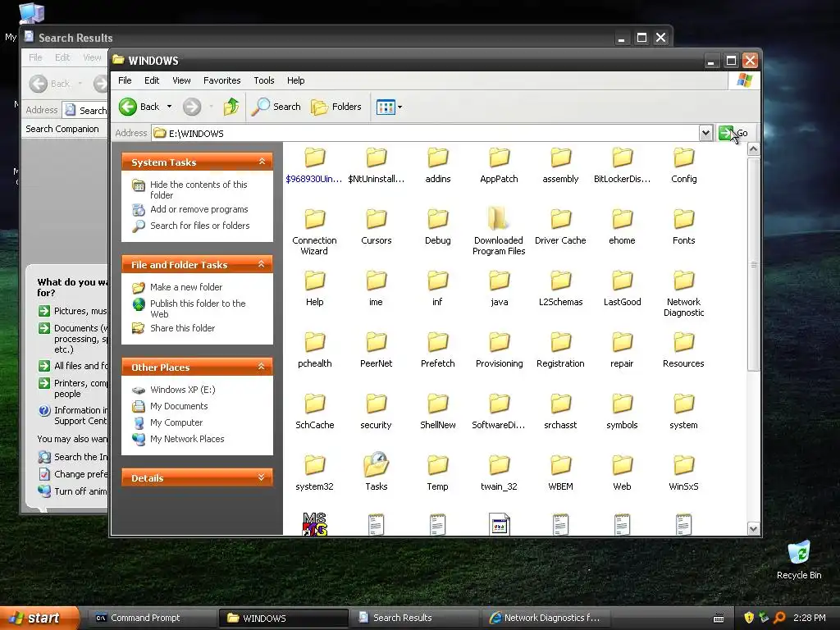Open the Recycle Bin desktop icon
The width and height of the screenshot is (840, 630).
(x=799, y=554)
